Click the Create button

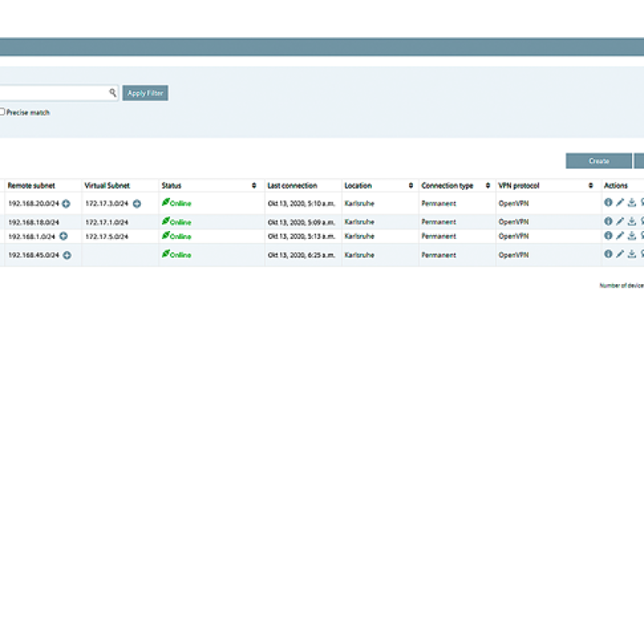click(598, 161)
